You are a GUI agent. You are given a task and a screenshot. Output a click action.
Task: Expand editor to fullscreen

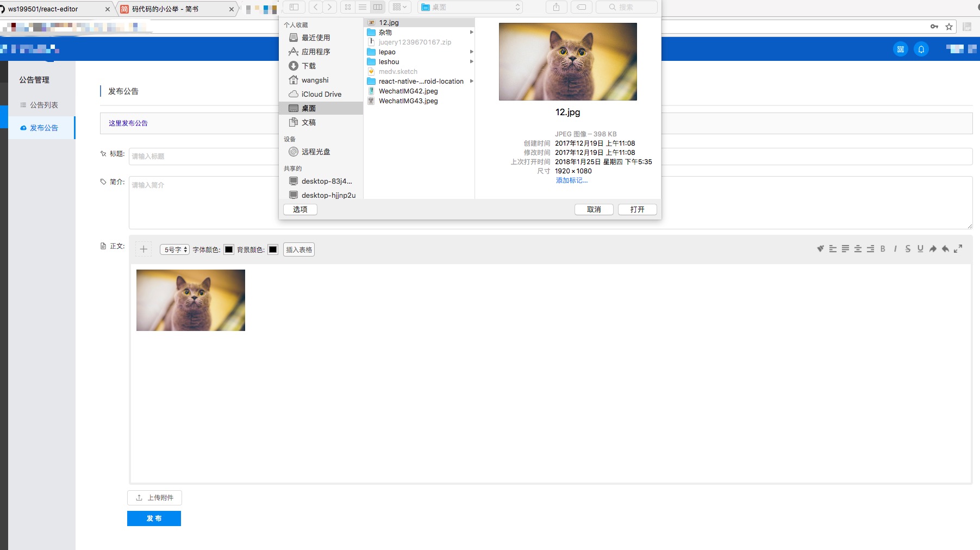[958, 249]
